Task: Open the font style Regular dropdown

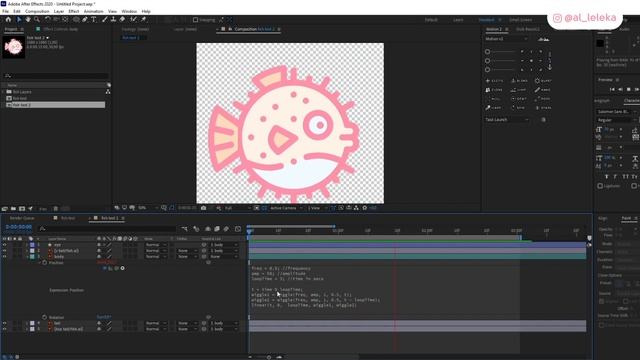Action: [616, 120]
